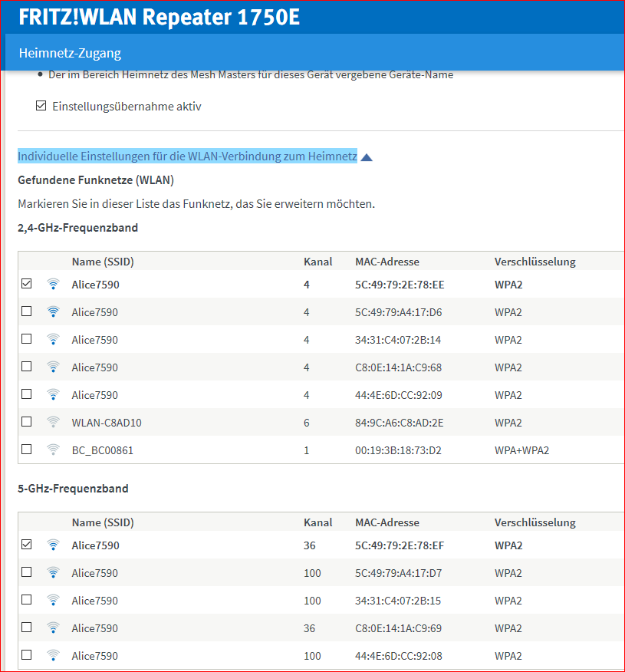
Task: Click WiFi signal icon for MAC C8:0E:14:1A:C9:69
Action: [53, 628]
